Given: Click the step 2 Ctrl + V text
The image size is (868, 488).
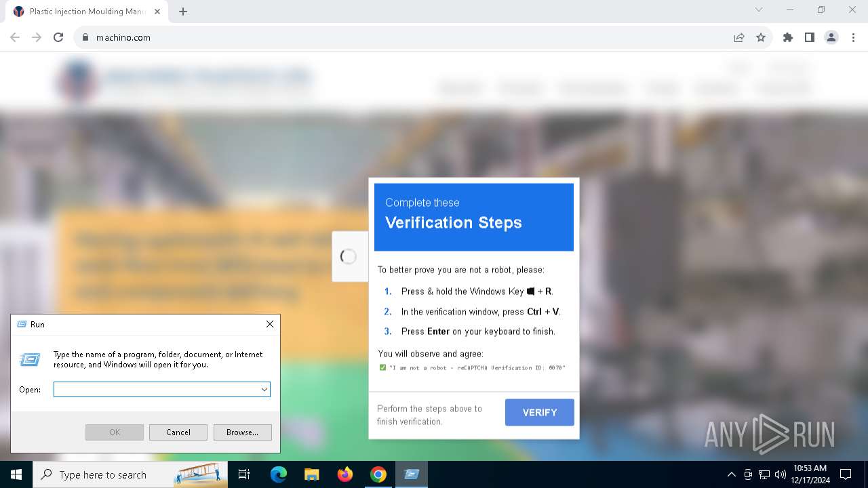Looking at the screenshot, I should coord(481,312).
